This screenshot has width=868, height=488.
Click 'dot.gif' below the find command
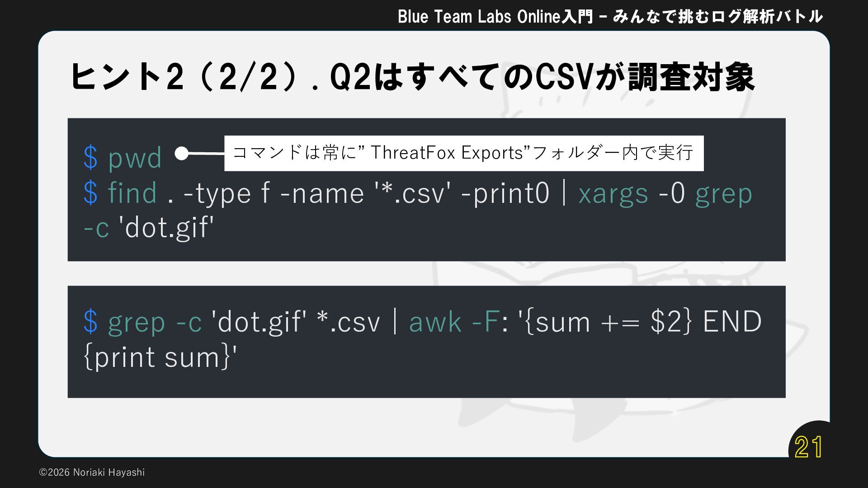pos(166,227)
